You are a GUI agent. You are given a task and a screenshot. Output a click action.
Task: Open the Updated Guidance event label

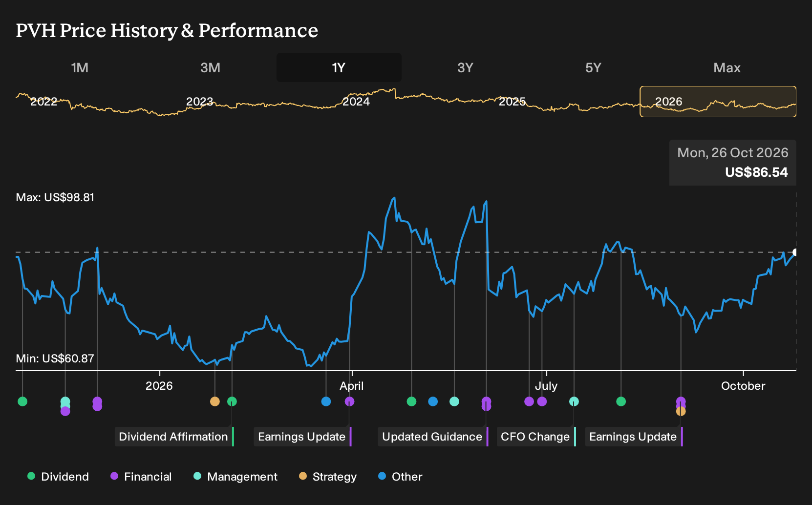point(433,437)
